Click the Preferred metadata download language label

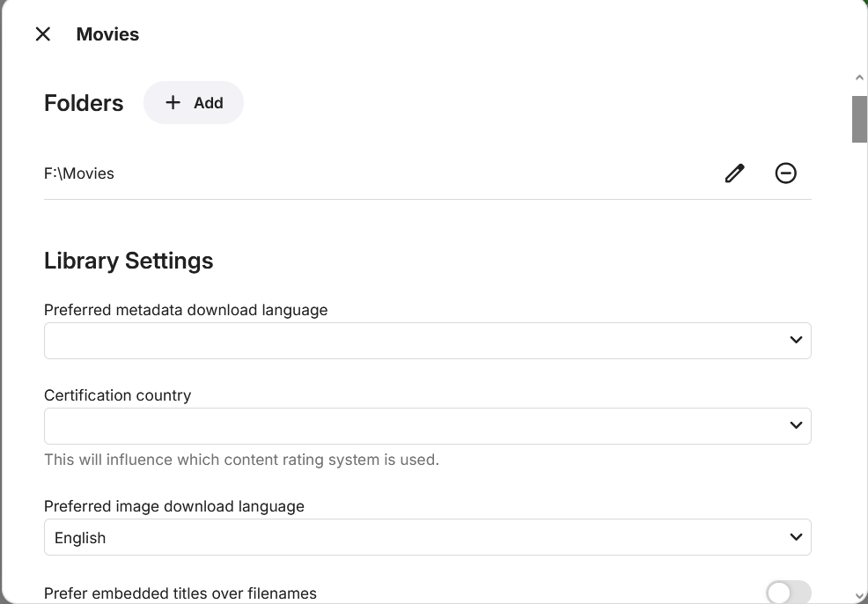[x=186, y=310]
